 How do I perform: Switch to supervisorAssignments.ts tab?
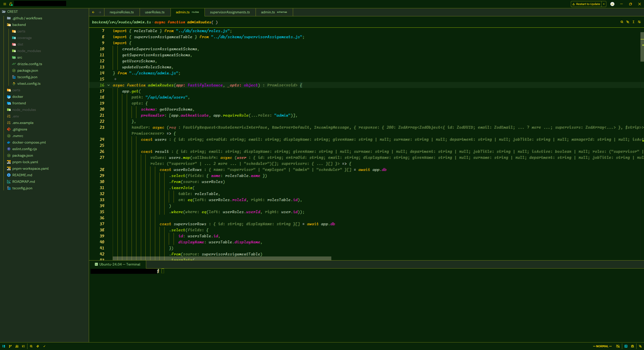coord(230,12)
